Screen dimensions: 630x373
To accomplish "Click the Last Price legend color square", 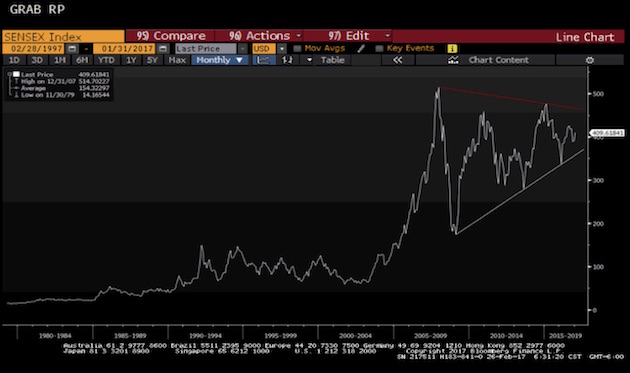I will pos(16,74).
